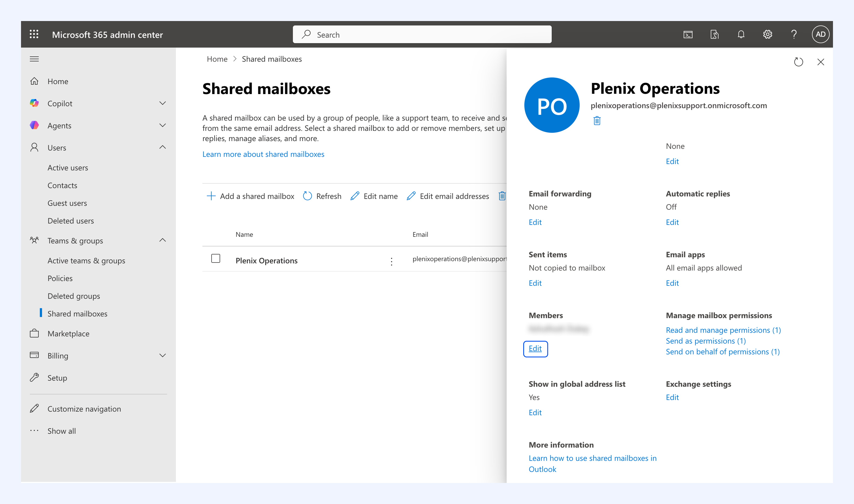Select the Plenix Operations checkbox
Viewport: 854px width, 504px height.
tap(216, 258)
